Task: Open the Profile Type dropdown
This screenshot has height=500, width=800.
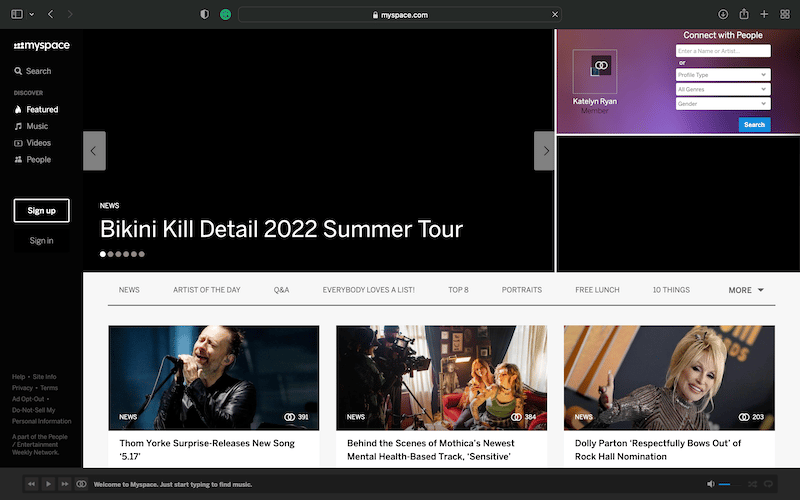Action: coord(723,75)
